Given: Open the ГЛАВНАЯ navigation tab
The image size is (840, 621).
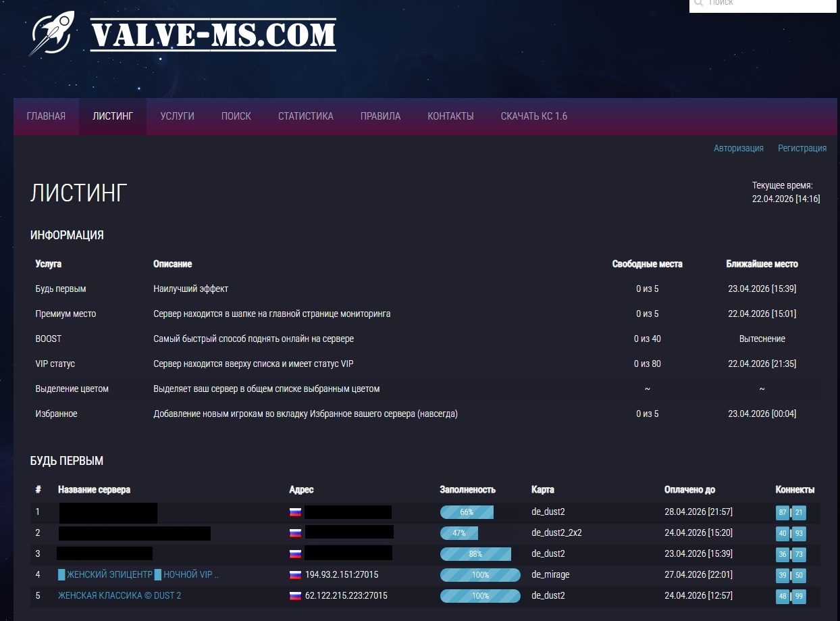Looking at the screenshot, I should (46, 116).
